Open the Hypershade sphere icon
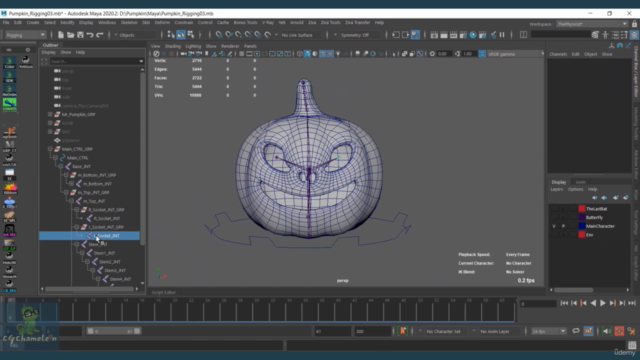This screenshot has width=640, height=360. [473, 35]
